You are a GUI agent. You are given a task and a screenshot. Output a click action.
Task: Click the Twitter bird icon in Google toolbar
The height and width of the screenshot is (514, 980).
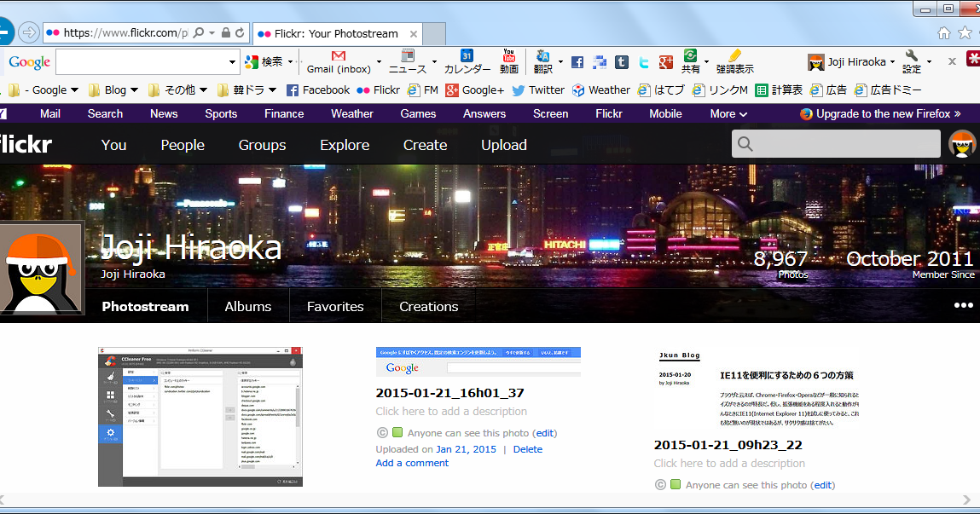tap(644, 62)
